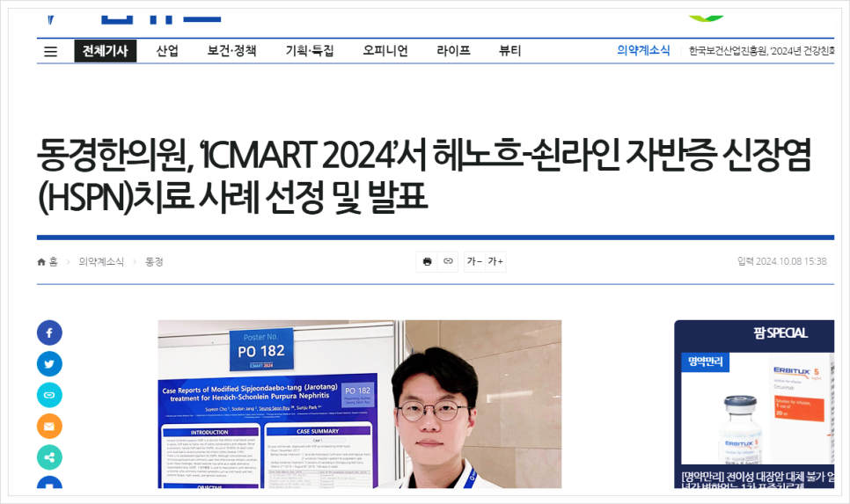Open the green share icon
Screen dimensions: 850x504
(x=49, y=457)
